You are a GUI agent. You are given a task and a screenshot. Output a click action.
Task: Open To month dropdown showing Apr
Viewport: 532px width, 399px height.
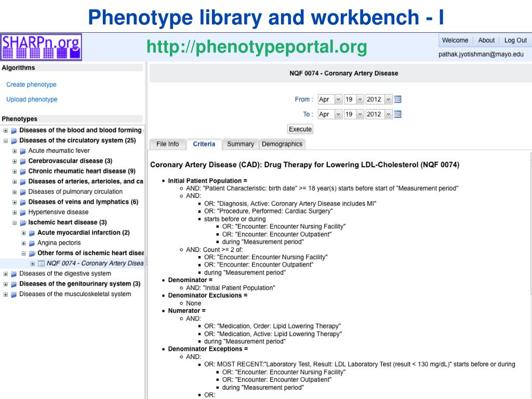[x=330, y=114]
